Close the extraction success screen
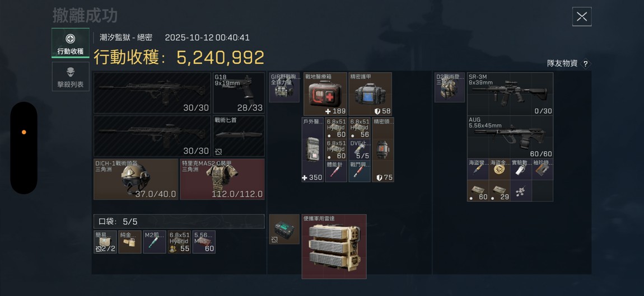 pos(582,16)
